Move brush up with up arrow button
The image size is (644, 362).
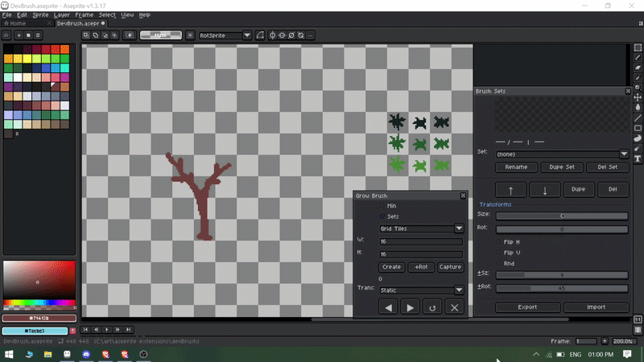tap(512, 190)
